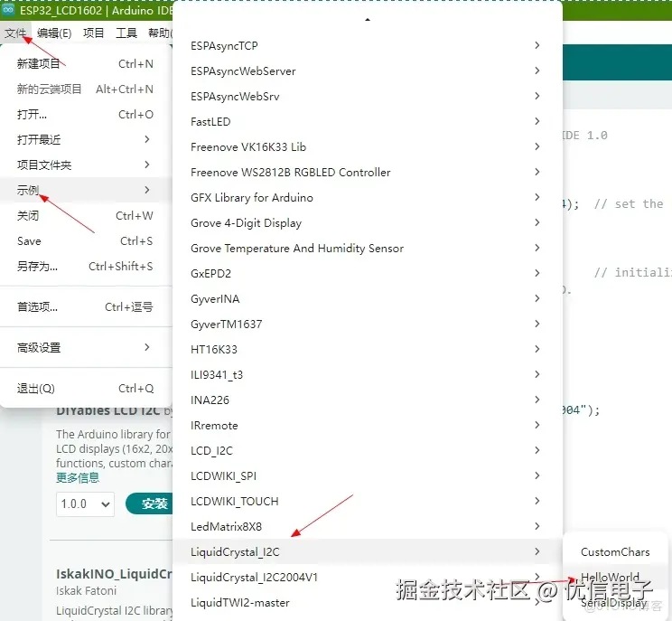Image resolution: width=672 pixels, height=621 pixels.
Task: Click the Arduino IDE infinity logo icon
Action: click(8, 9)
